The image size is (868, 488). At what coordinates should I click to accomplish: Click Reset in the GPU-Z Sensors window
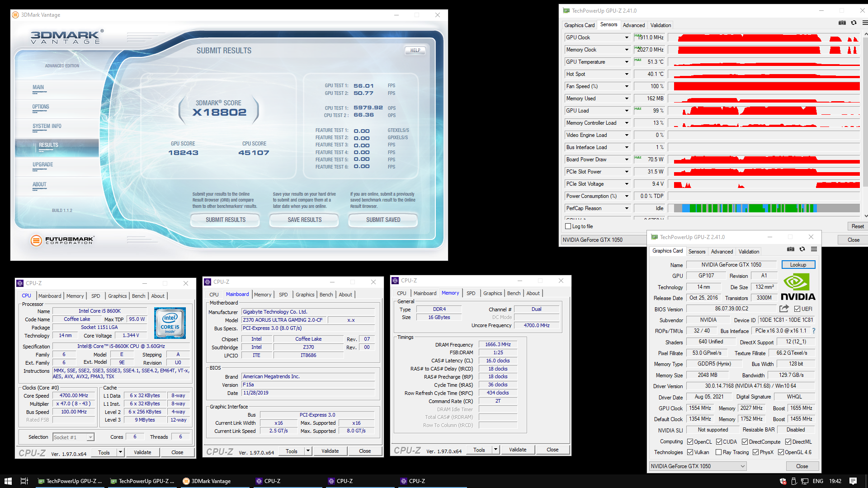point(858,226)
